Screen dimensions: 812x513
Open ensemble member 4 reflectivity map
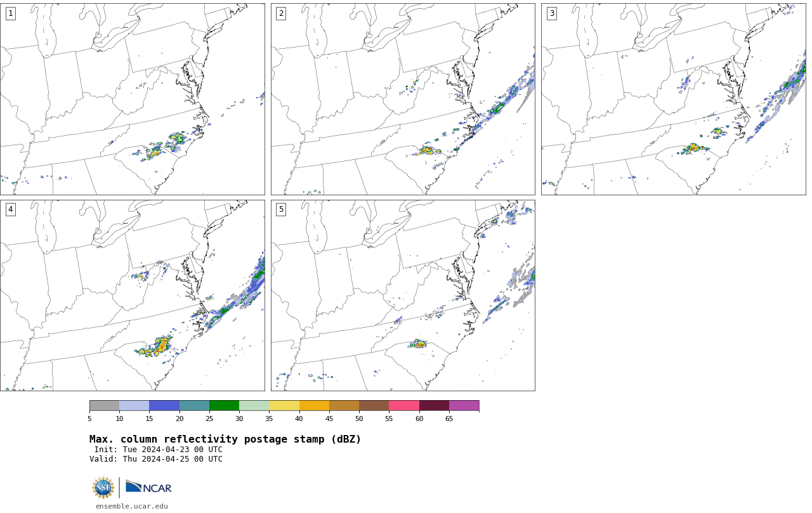(x=132, y=295)
